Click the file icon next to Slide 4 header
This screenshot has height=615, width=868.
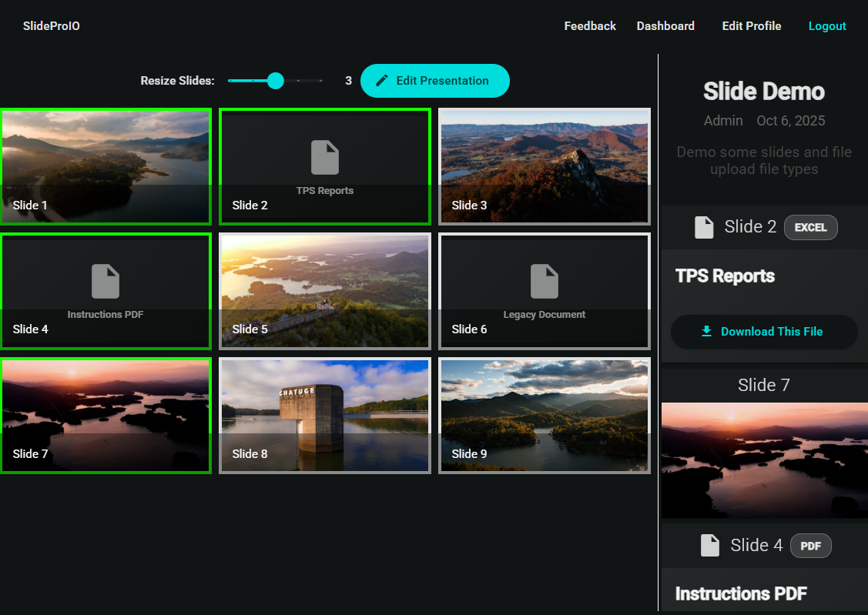pos(709,545)
